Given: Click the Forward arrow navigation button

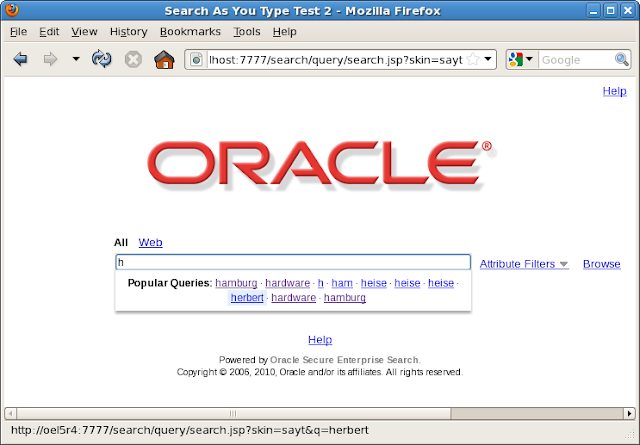Looking at the screenshot, I should point(50,60).
